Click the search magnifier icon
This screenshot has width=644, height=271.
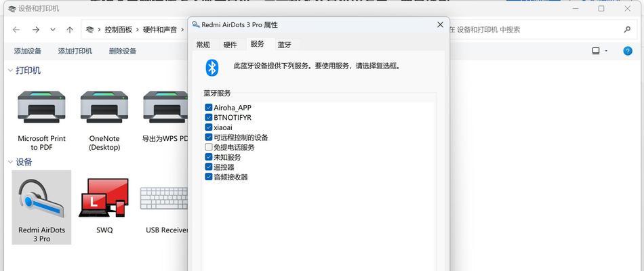627,30
